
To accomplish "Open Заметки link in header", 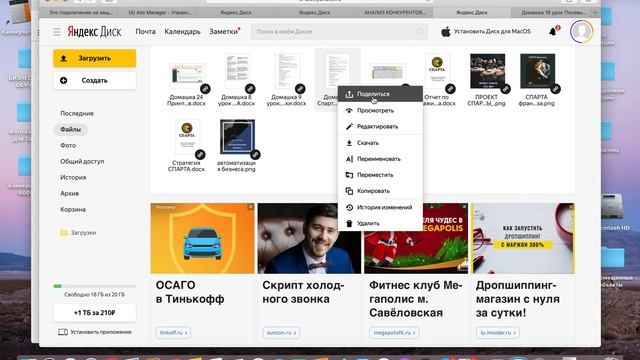I will pyautogui.click(x=224, y=31).
